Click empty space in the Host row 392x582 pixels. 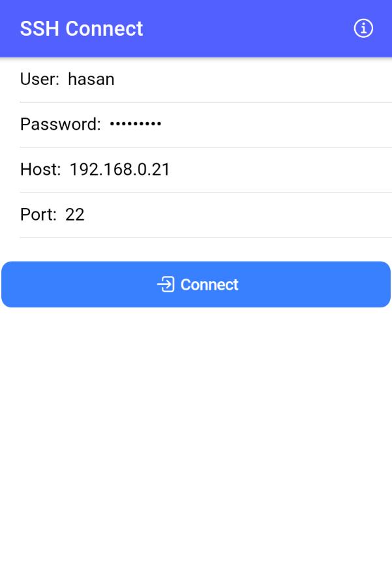coord(279,170)
